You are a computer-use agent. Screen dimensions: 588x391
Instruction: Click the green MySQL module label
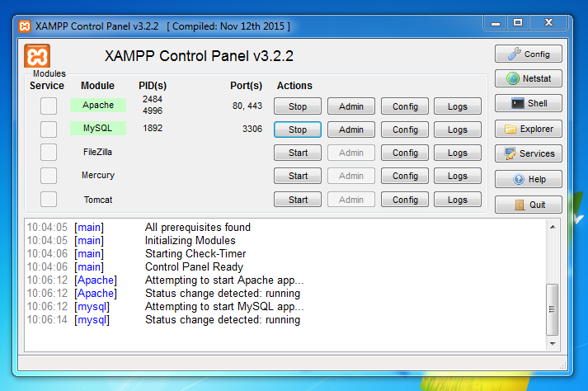(x=98, y=128)
